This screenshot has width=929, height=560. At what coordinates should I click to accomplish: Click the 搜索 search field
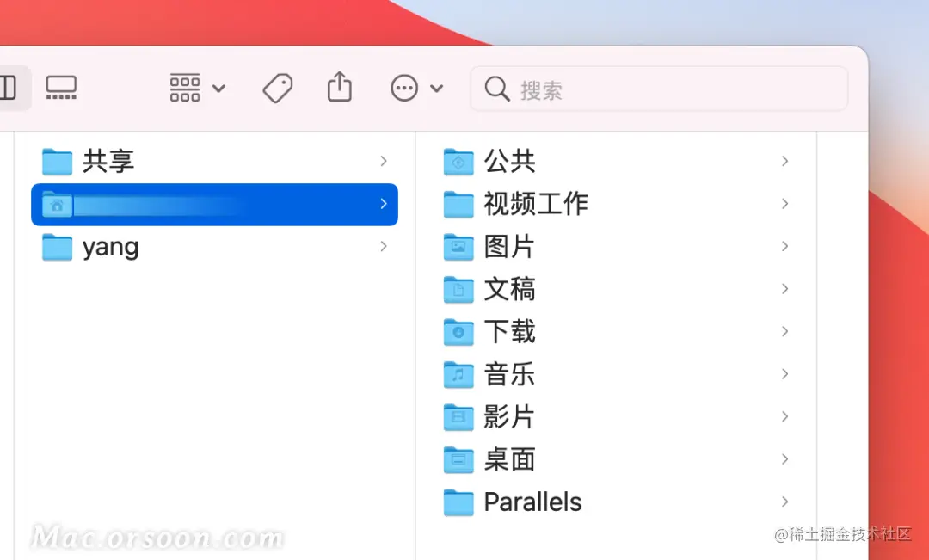pyautogui.click(x=659, y=89)
